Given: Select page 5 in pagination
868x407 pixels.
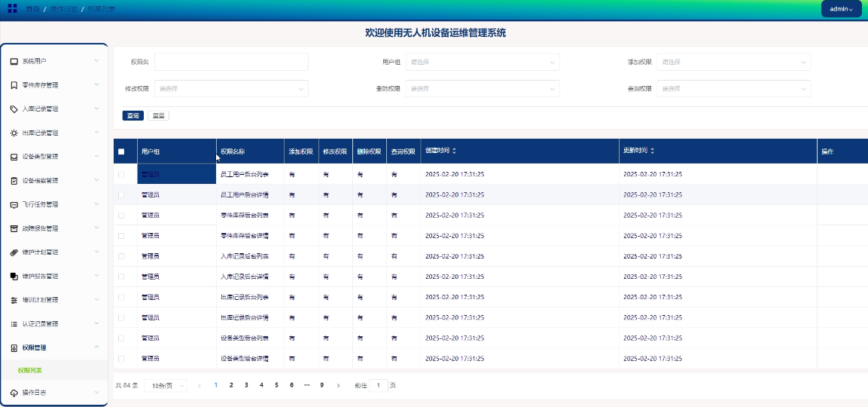Looking at the screenshot, I should (x=276, y=385).
